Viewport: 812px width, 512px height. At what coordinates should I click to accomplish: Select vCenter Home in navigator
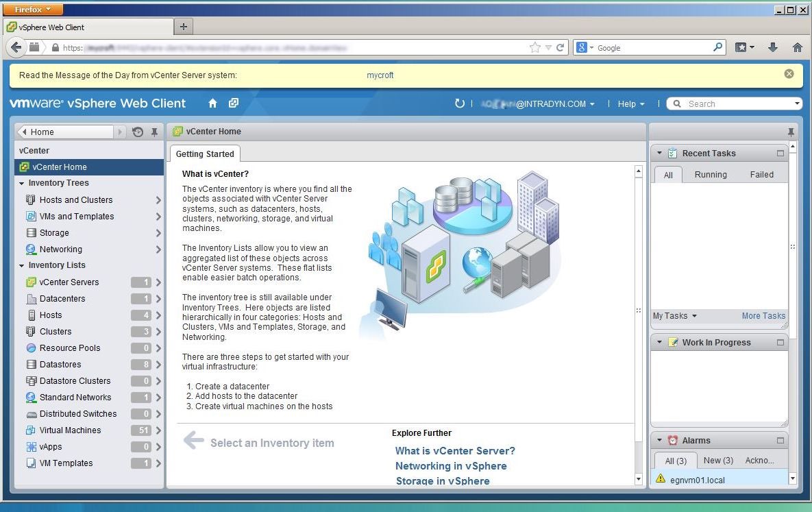[89, 167]
